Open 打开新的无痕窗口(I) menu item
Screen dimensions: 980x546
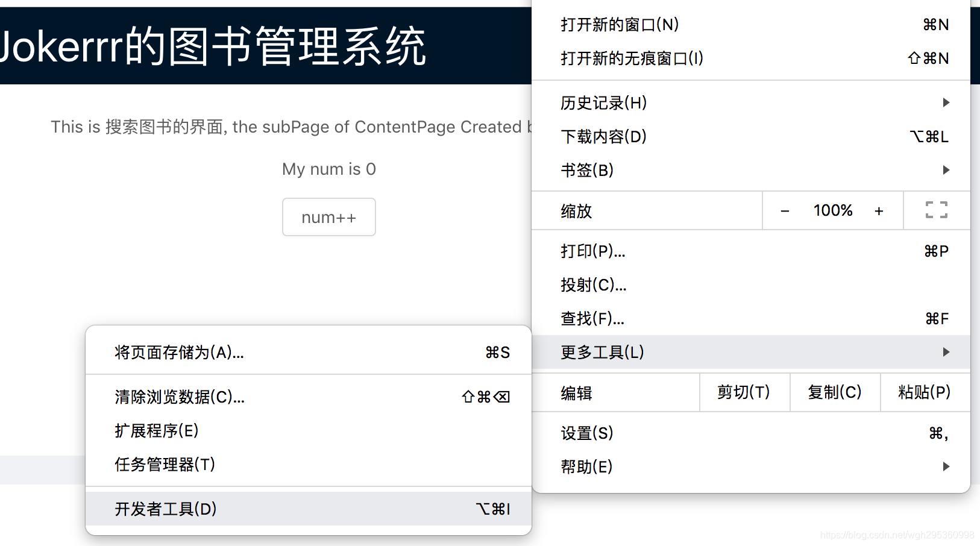(x=751, y=58)
